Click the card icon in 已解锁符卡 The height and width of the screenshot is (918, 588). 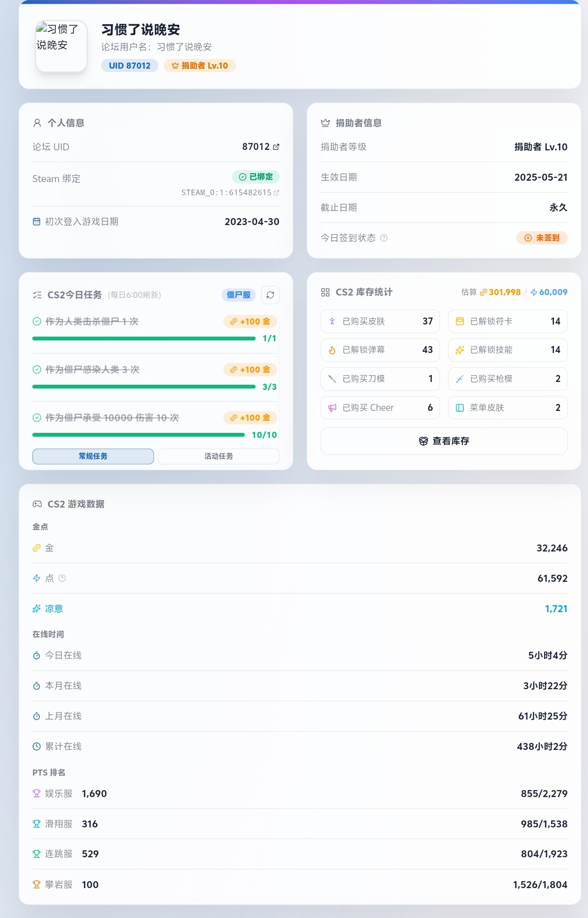460,321
